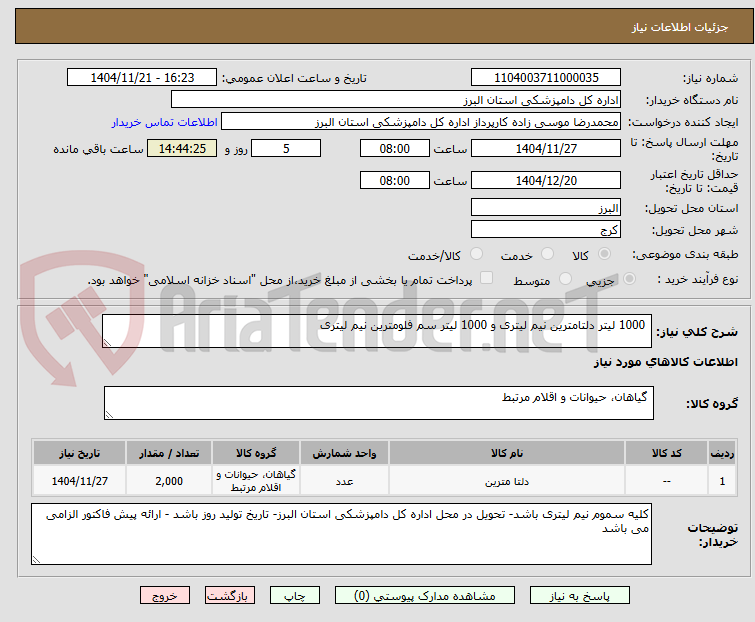Click the تعداد / مقدار column header
This screenshot has height=622, width=755.
tap(169, 453)
